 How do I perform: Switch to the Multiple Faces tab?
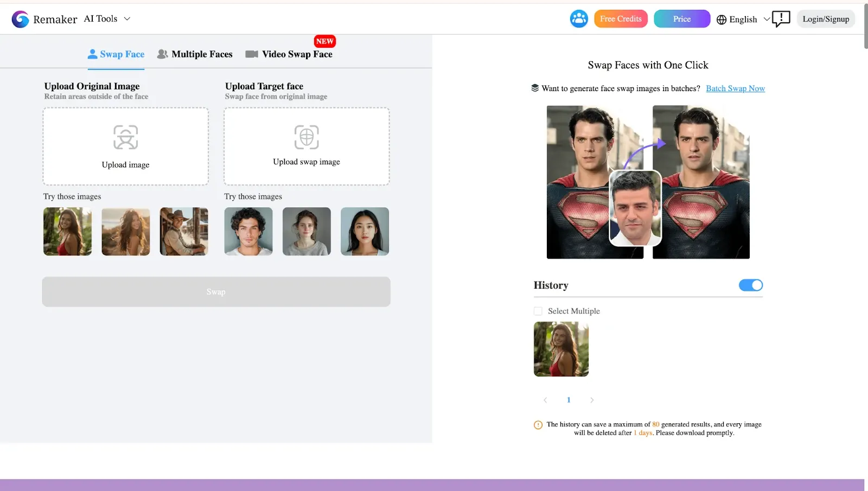(x=195, y=54)
